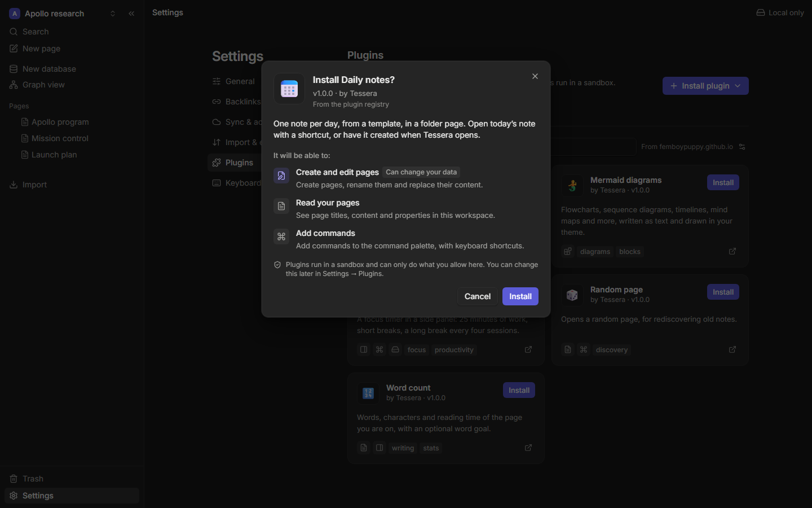Image resolution: width=812 pixels, height=508 pixels.
Task: Confirm Install in the Daily notes dialog
Action: click(520, 296)
